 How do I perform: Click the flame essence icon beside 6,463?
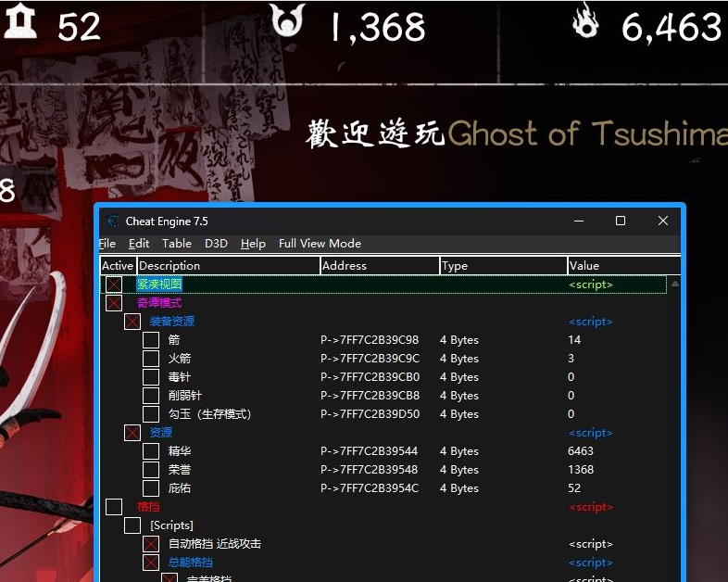pos(586,19)
